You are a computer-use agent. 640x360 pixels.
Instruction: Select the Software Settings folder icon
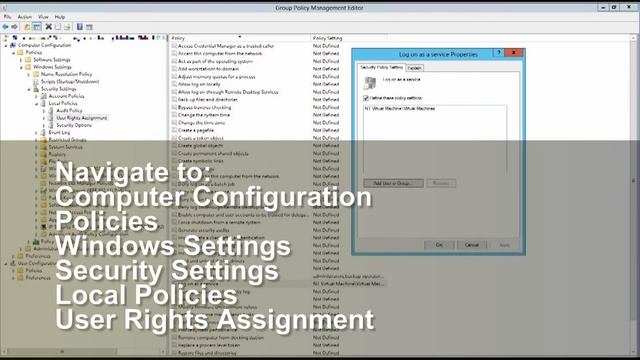(x=28, y=60)
